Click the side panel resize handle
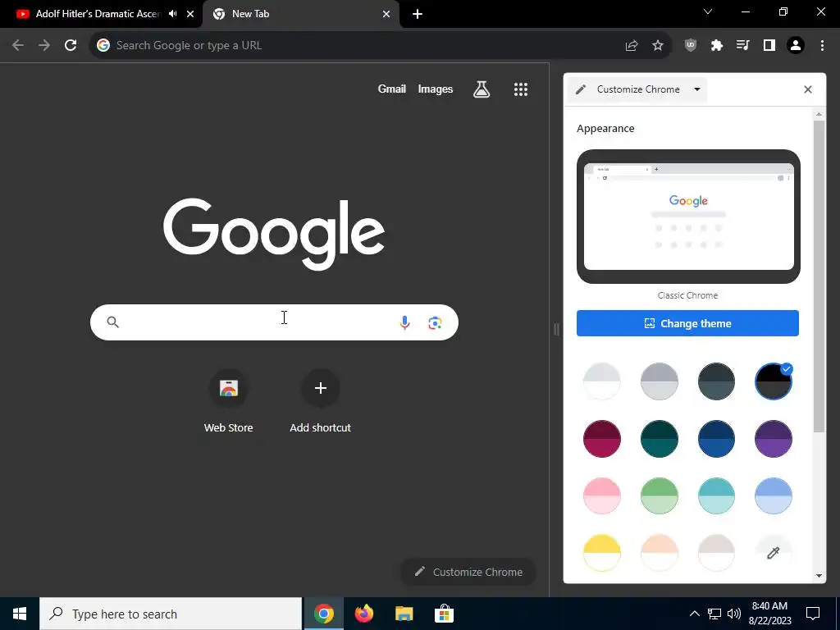This screenshot has width=840, height=630. pos(556,329)
